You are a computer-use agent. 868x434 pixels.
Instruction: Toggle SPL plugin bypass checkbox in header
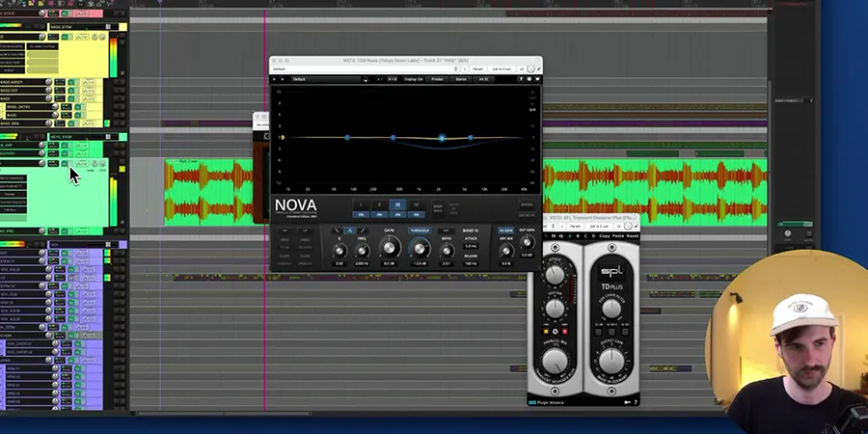(637, 226)
